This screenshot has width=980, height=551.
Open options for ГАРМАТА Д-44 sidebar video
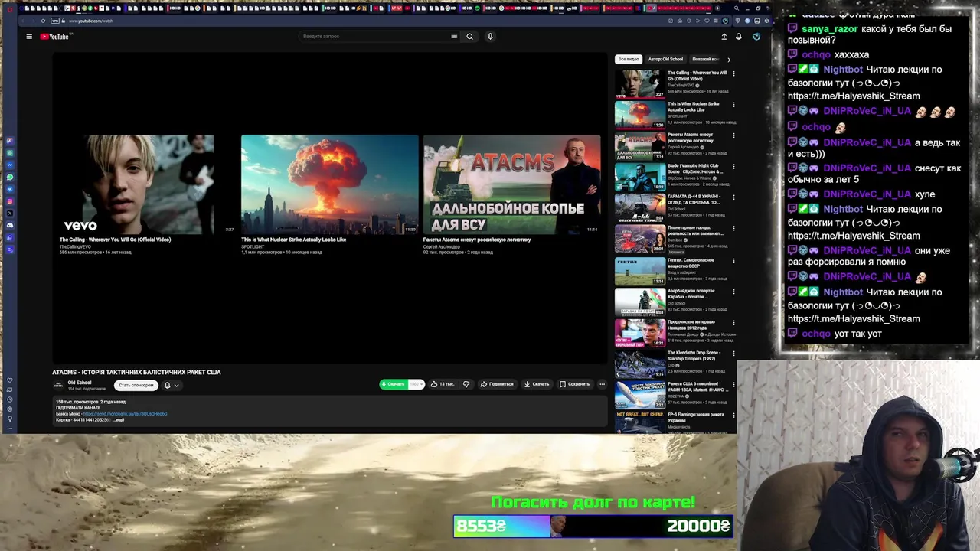[733, 197]
